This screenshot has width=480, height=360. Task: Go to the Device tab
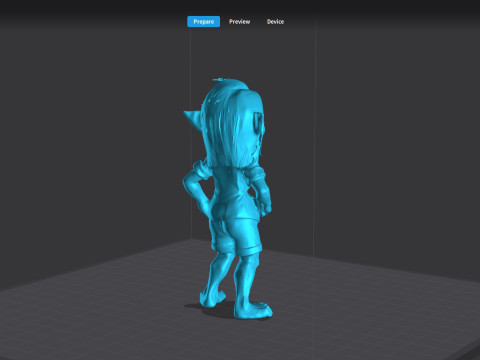tap(275, 22)
